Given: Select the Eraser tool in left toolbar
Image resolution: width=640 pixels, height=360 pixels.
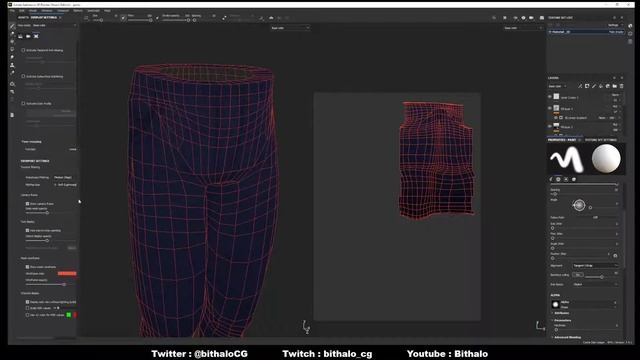Looking at the screenshot, I should (x=12, y=34).
